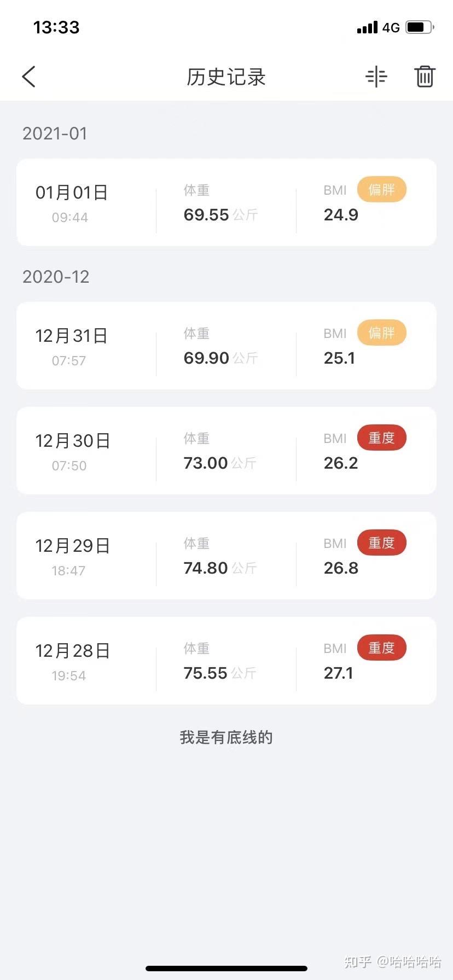Image resolution: width=453 pixels, height=980 pixels.
Task: Tap the 4G network indicator
Action: 391,27
